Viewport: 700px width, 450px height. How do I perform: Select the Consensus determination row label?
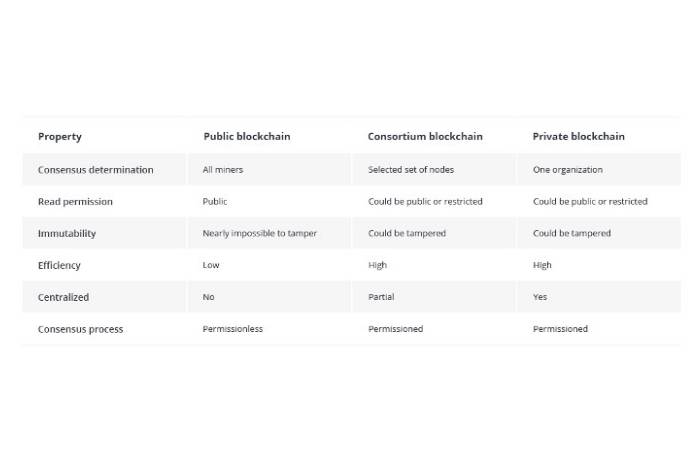coord(96,170)
